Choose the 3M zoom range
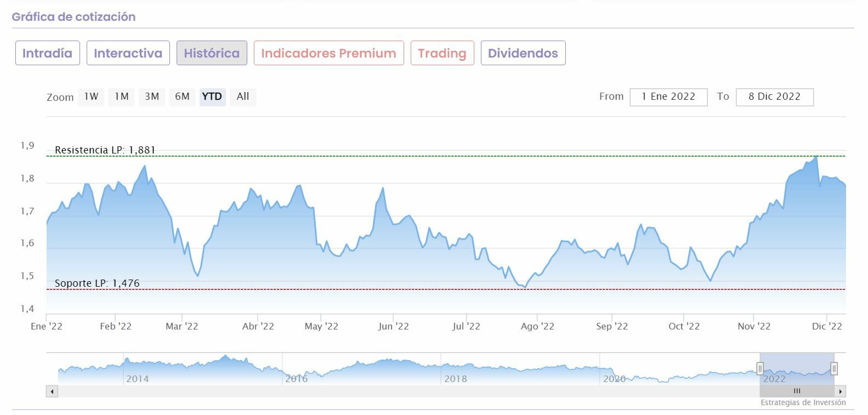This screenshot has height=415, width=868. [x=152, y=96]
